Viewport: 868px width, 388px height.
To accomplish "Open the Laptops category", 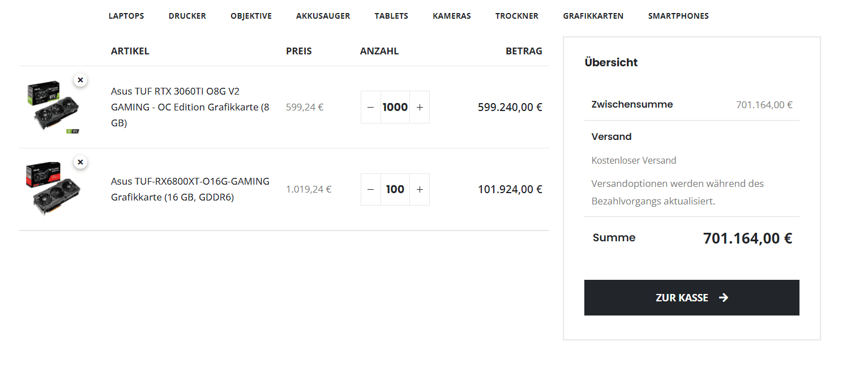I will pos(126,16).
